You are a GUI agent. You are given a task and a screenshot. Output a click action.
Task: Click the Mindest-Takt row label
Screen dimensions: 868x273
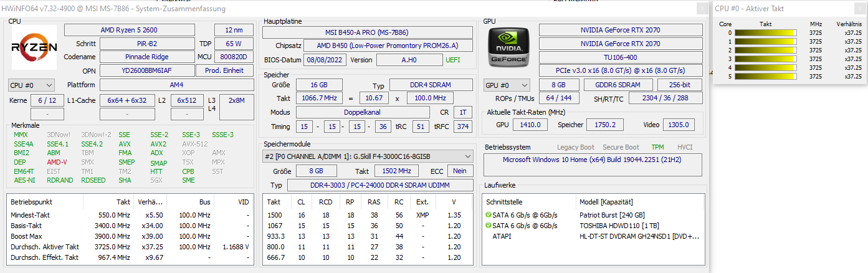(29, 214)
